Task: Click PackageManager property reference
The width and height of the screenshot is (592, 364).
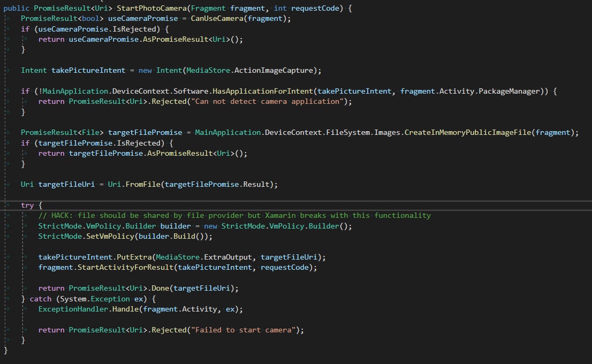Action: pos(509,91)
